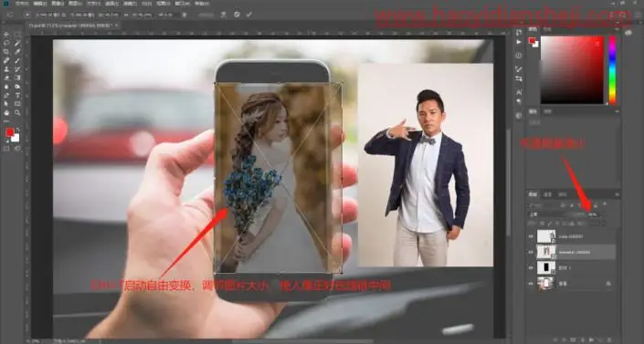The height and width of the screenshot is (344, 644).
Task: Hide the selected woman layer
Action: click(531, 252)
